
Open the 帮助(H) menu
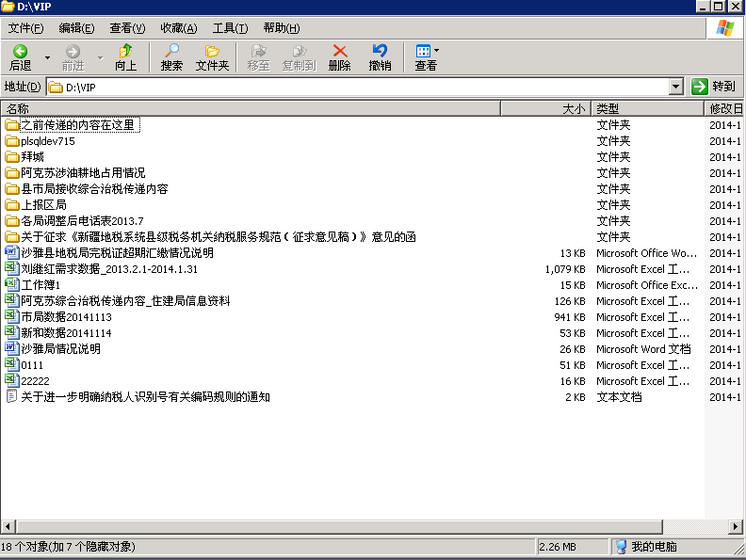coord(282,28)
